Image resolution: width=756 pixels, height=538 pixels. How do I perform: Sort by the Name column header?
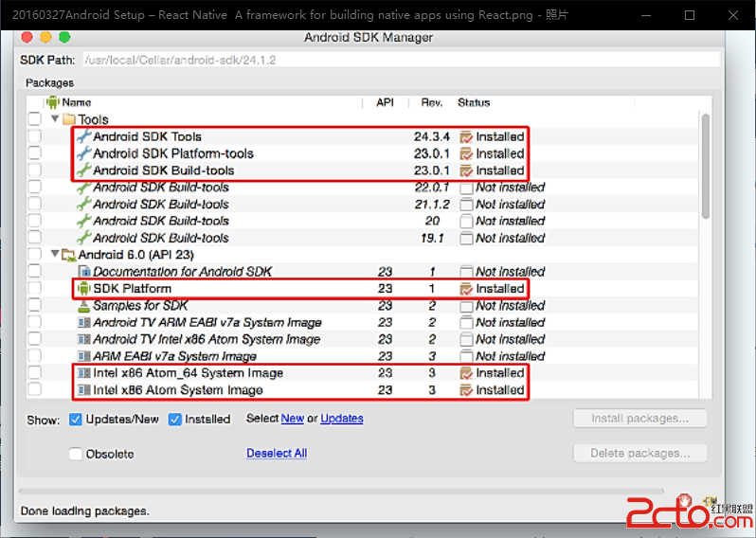[77, 102]
